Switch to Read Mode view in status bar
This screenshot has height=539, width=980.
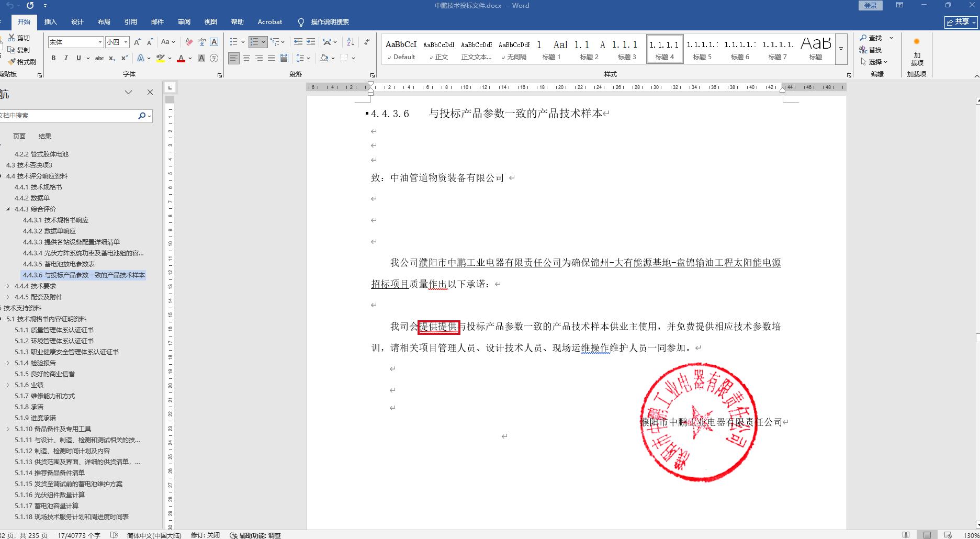point(906,535)
